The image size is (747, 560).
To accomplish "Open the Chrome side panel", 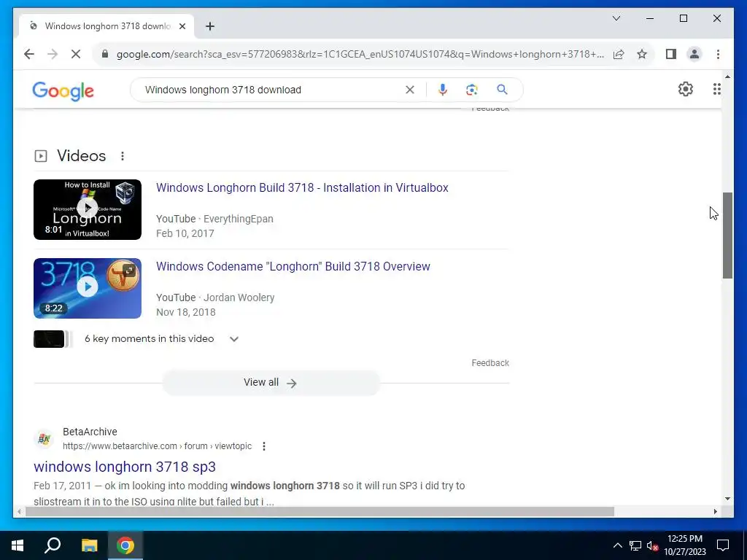I will [671, 54].
